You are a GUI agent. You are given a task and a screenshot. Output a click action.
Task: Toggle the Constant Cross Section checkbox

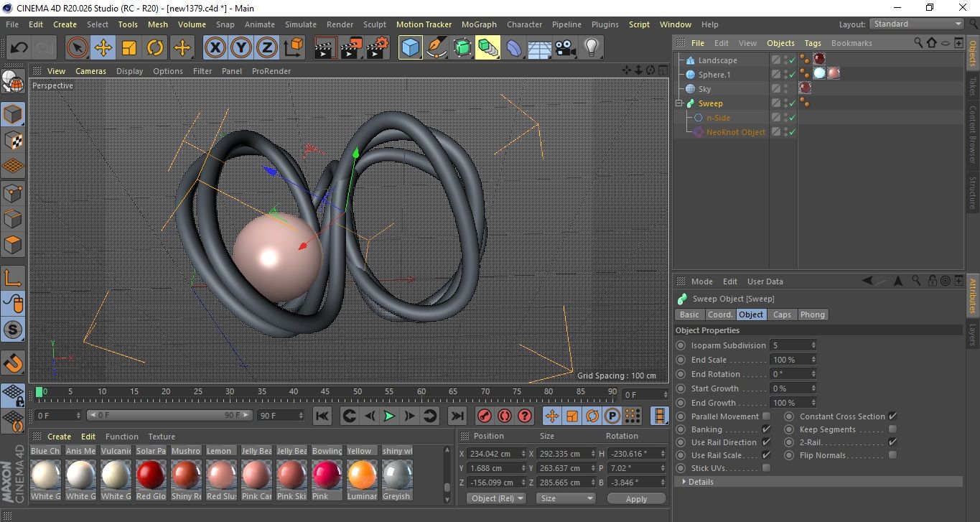pyautogui.click(x=892, y=416)
